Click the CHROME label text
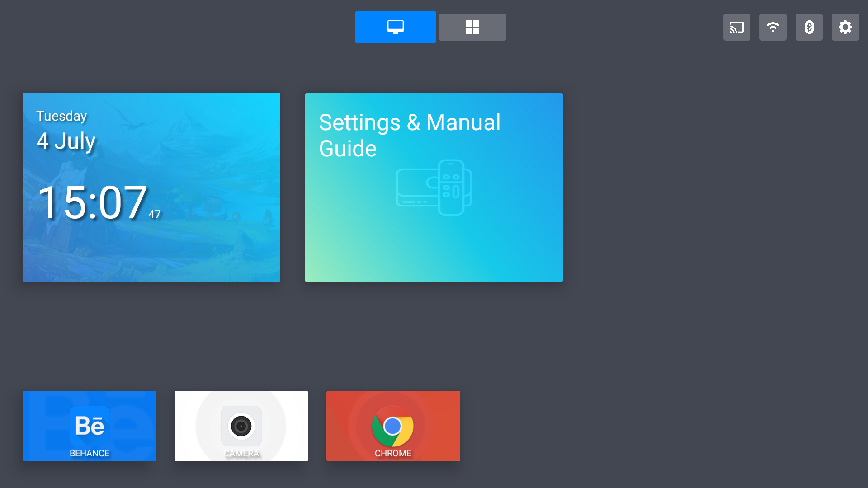Image resolution: width=868 pixels, height=488 pixels. click(393, 453)
